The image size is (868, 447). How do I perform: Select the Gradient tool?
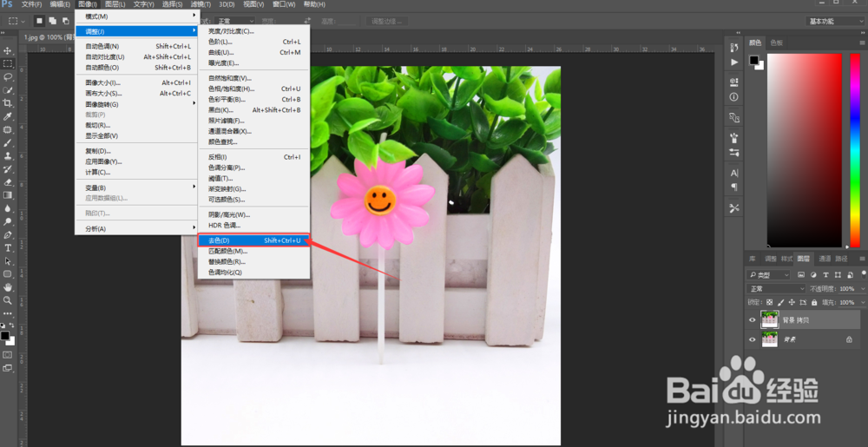click(x=8, y=195)
